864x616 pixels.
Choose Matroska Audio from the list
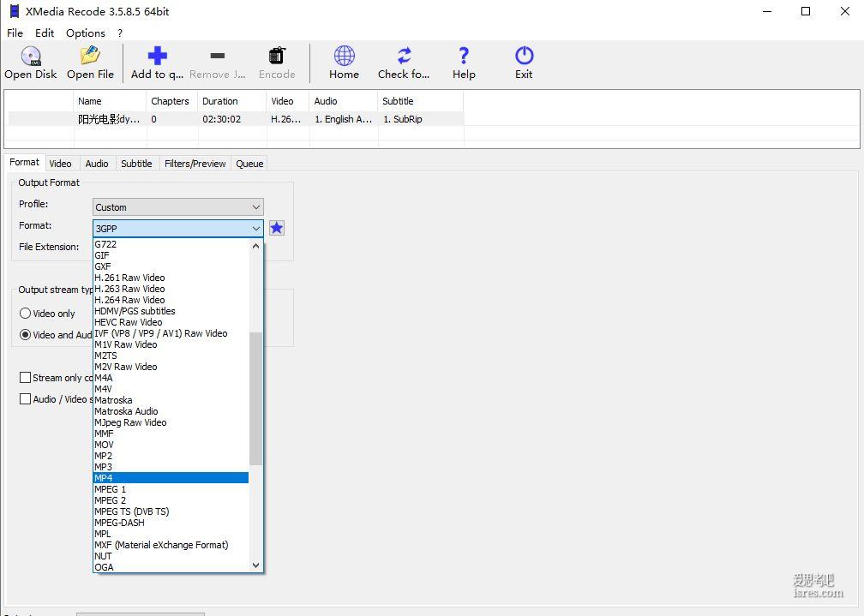point(171,411)
